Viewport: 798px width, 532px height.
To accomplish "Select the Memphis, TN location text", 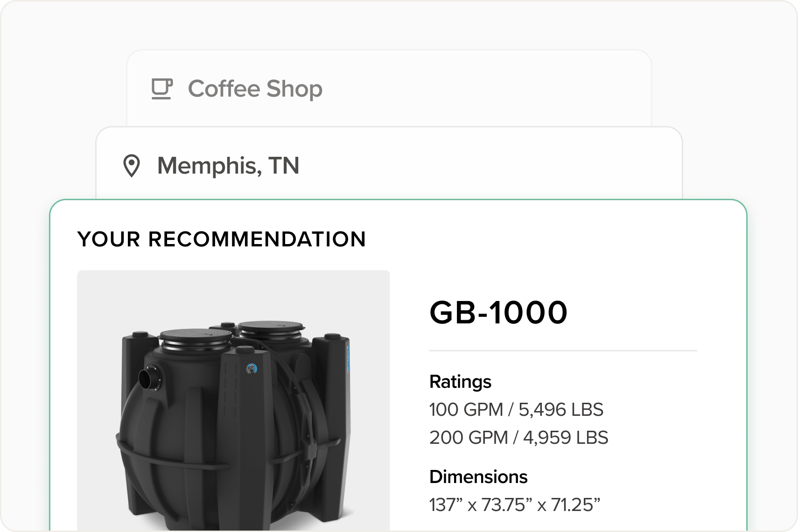I will pyautogui.click(x=228, y=166).
